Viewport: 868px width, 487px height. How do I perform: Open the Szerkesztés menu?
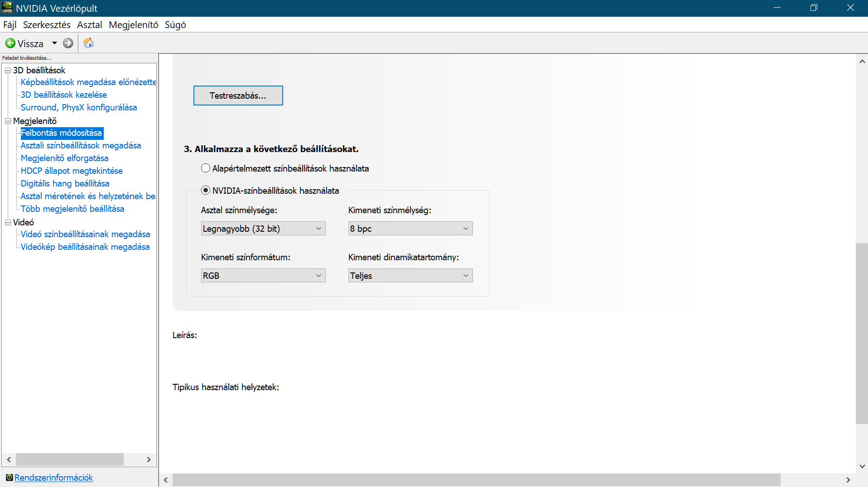click(47, 25)
